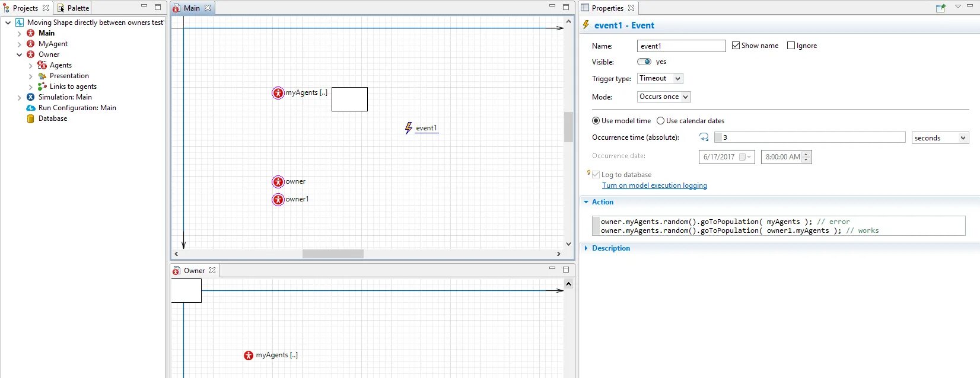The height and width of the screenshot is (378, 980).
Task: Open the Mode Occurs once dropdown
Action: [664, 97]
